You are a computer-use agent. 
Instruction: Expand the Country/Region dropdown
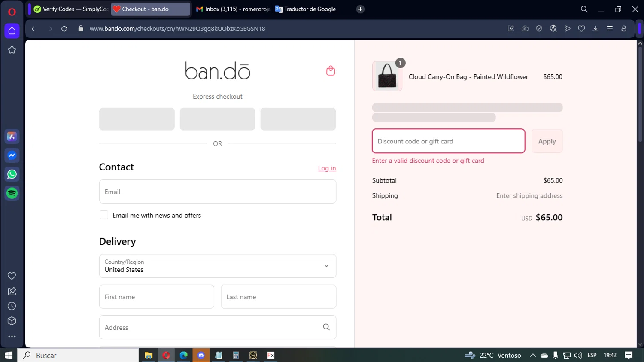(x=218, y=266)
